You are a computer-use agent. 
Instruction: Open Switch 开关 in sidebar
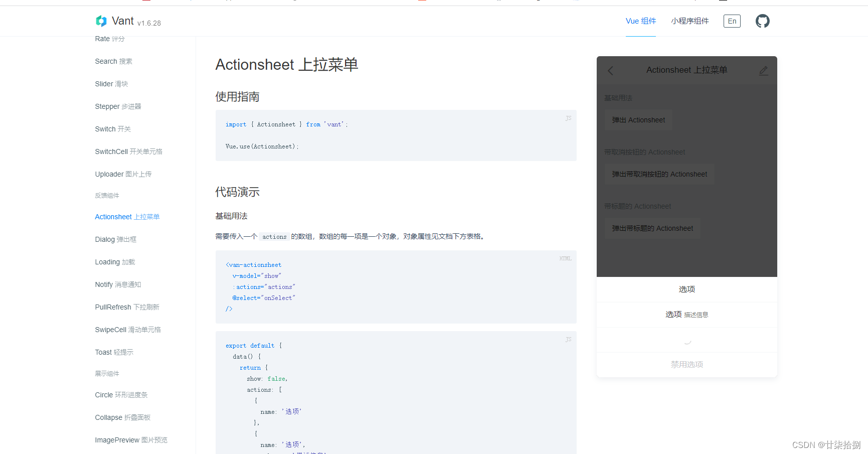click(113, 129)
